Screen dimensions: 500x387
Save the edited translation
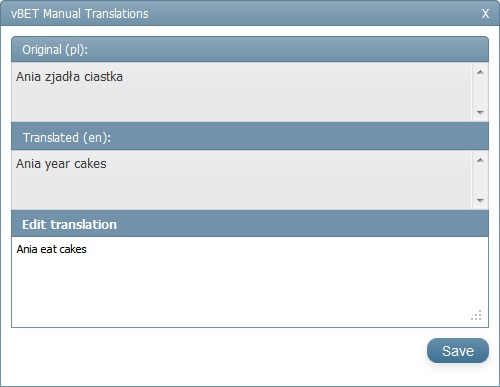coord(458,351)
